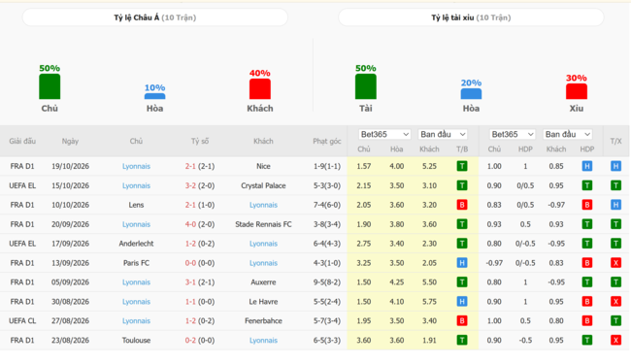Click red X badge in T/X column, Paris FC row
The height and width of the screenshot is (364, 631).
615,263
